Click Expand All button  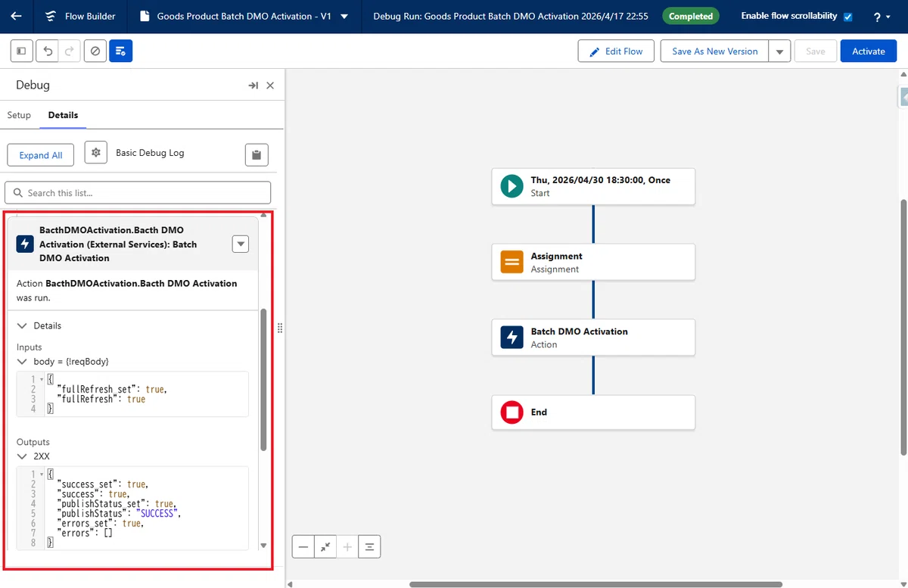(41, 155)
